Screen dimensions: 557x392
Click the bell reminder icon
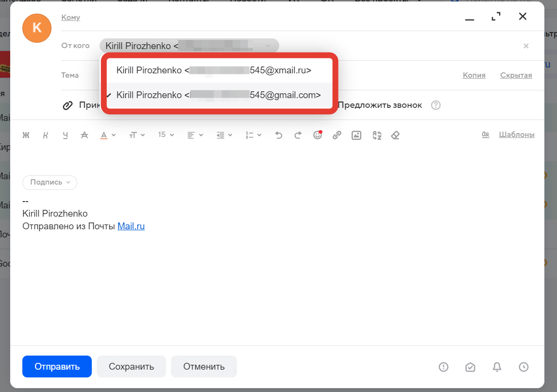pyautogui.click(x=497, y=367)
